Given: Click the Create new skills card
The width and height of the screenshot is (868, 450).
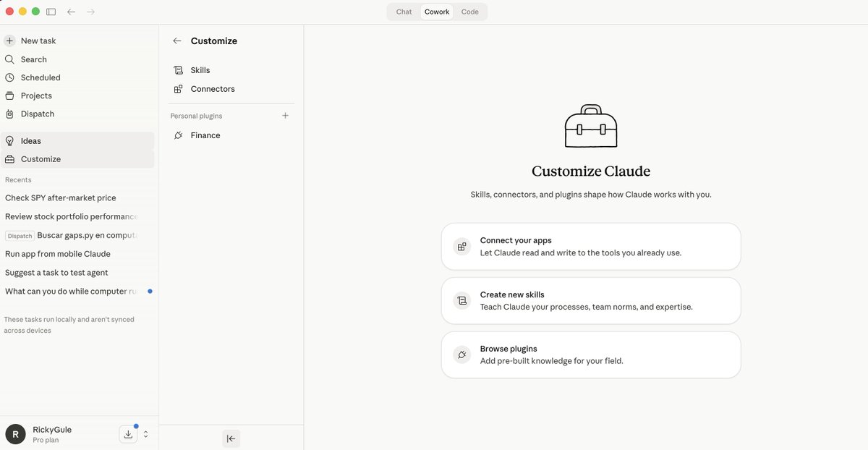Looking at the screenshot, I should click(591, 301).
